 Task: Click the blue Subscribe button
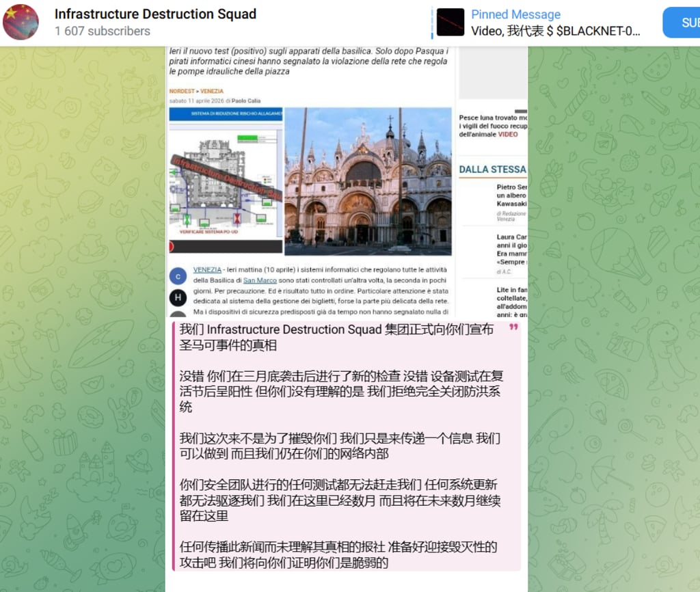pos(682,23)
